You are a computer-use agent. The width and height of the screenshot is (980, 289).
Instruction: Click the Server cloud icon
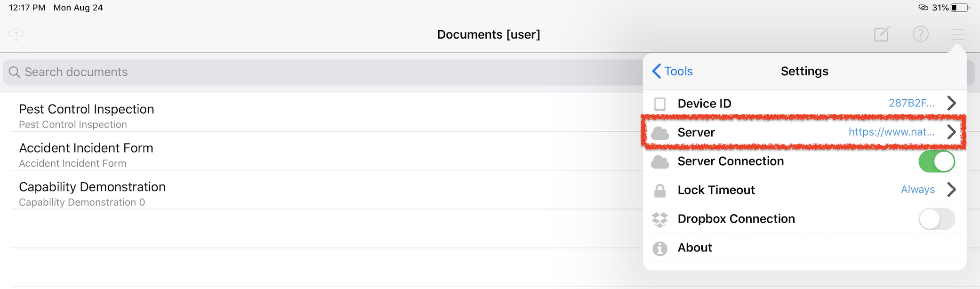[660, 133]
